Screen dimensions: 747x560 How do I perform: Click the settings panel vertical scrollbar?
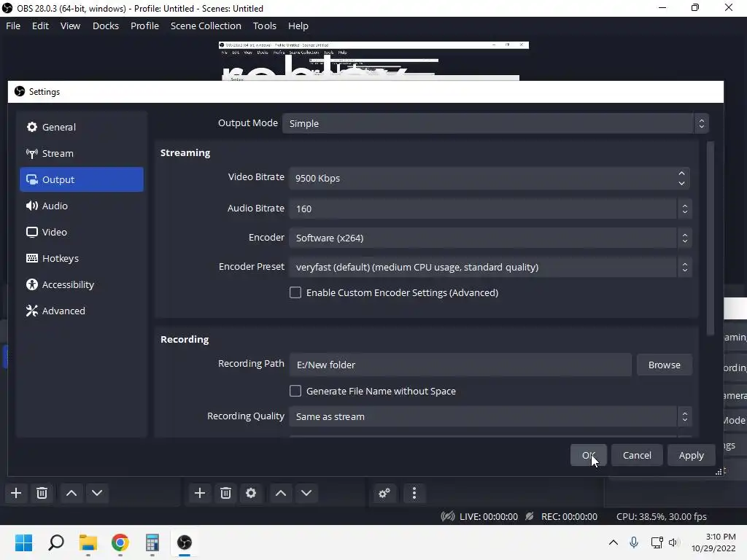[711, 238]
